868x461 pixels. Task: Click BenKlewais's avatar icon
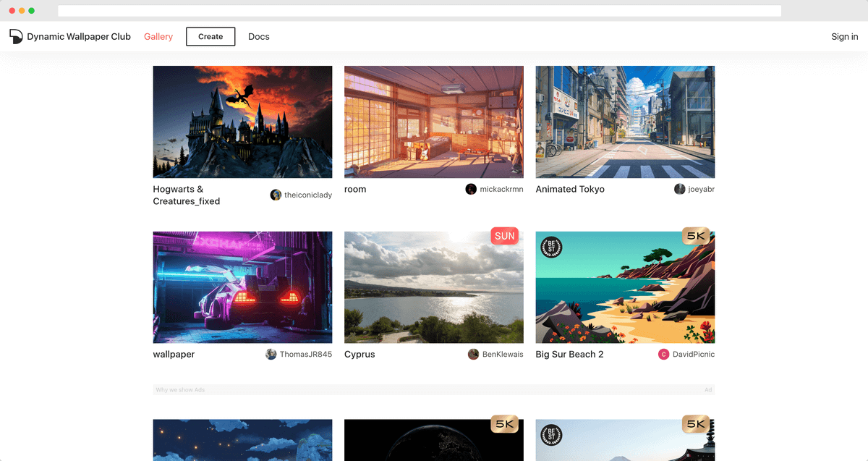[474, 354]
